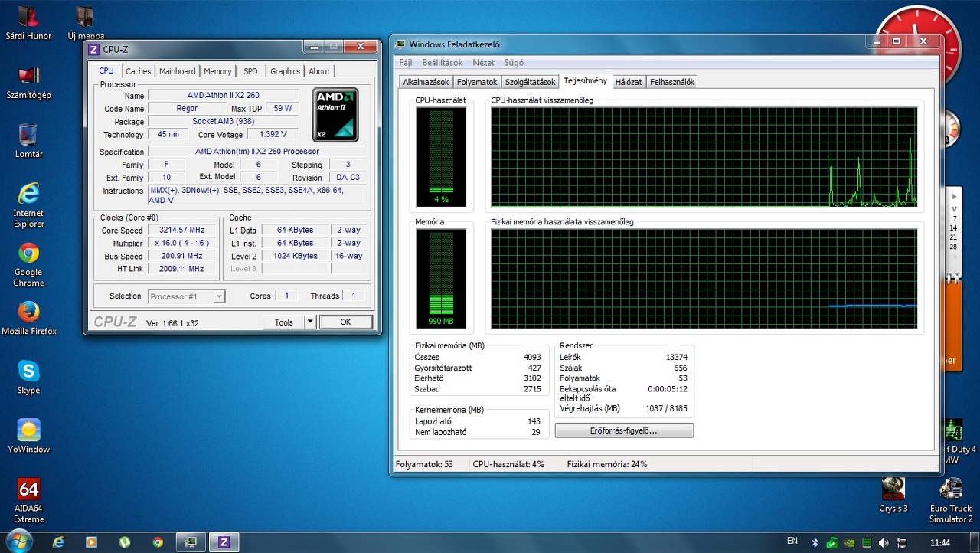Open Internet Explorer in the taskbar
The width and height of the screenshot is (980, 553).
[x=58, y=542]
